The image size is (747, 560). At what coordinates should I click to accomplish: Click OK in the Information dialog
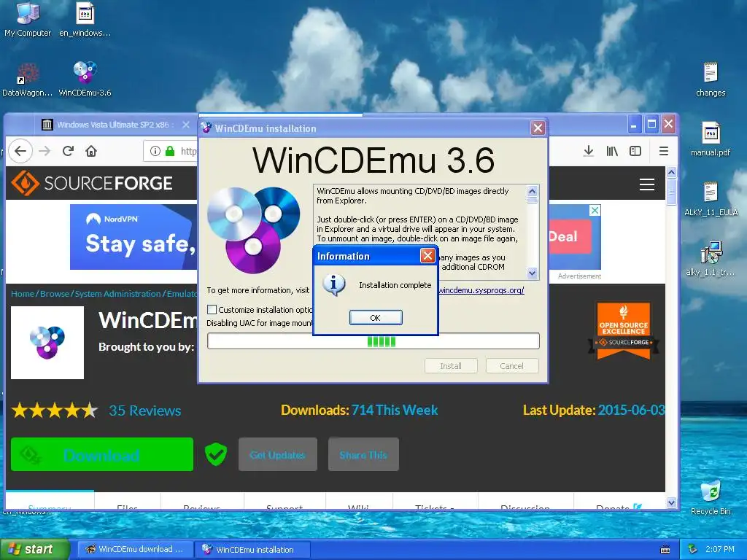tap(376, 318)
